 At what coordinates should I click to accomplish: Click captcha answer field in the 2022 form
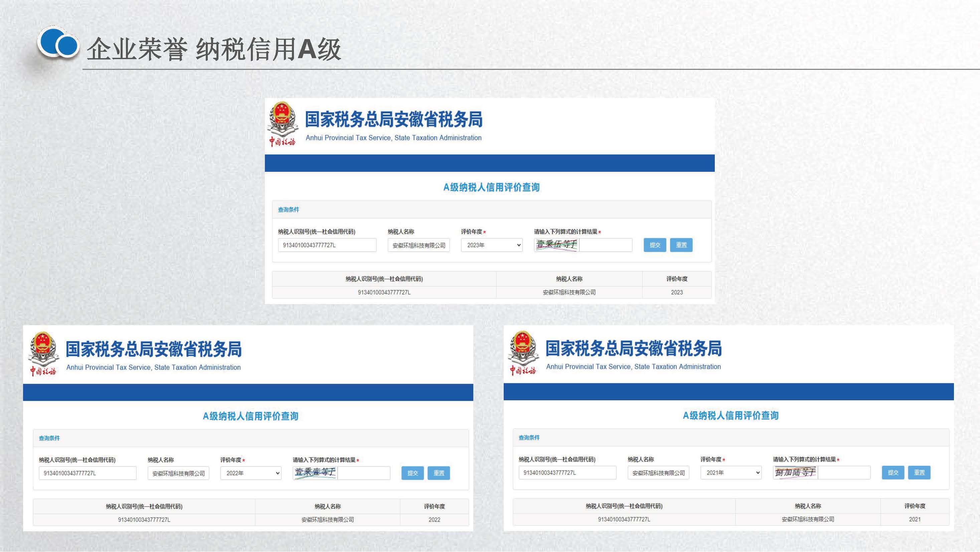(x=364, y=473)
